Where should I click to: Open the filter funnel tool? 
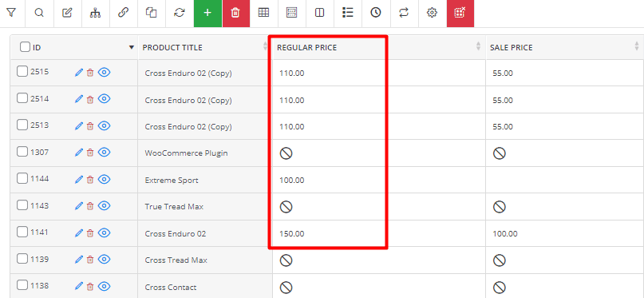(x=11, y=13)
